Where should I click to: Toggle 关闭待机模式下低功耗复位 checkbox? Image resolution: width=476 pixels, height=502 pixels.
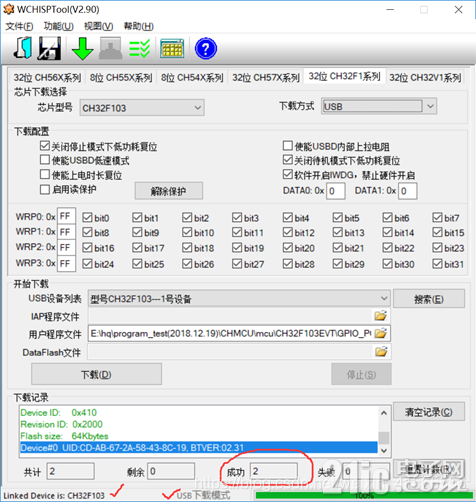(x=287, y=160)
